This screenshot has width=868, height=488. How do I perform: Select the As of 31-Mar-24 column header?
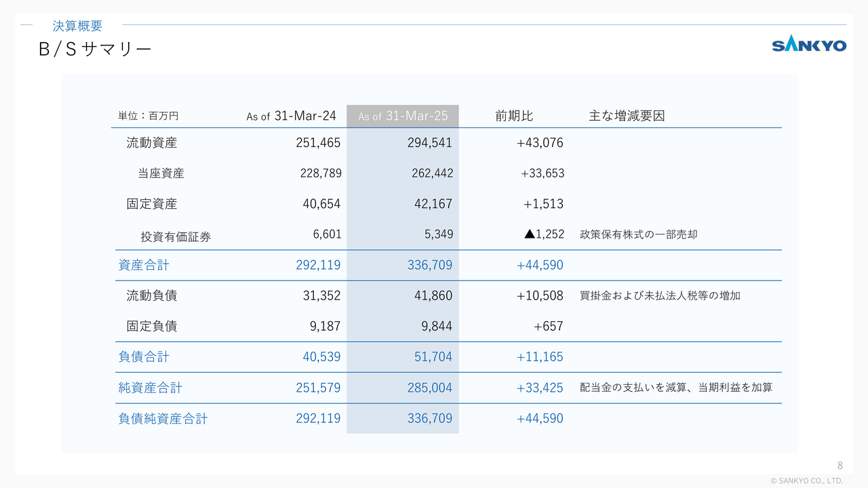coord(292,116)
